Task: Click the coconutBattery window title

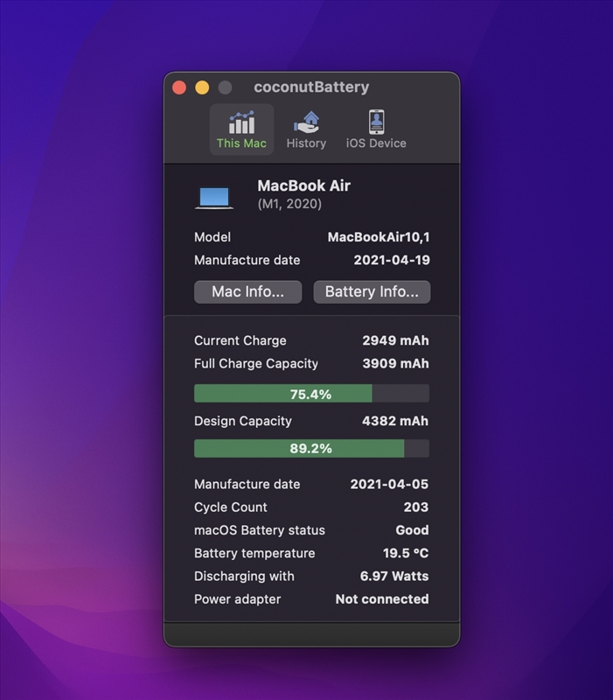Action: [311, 87]
